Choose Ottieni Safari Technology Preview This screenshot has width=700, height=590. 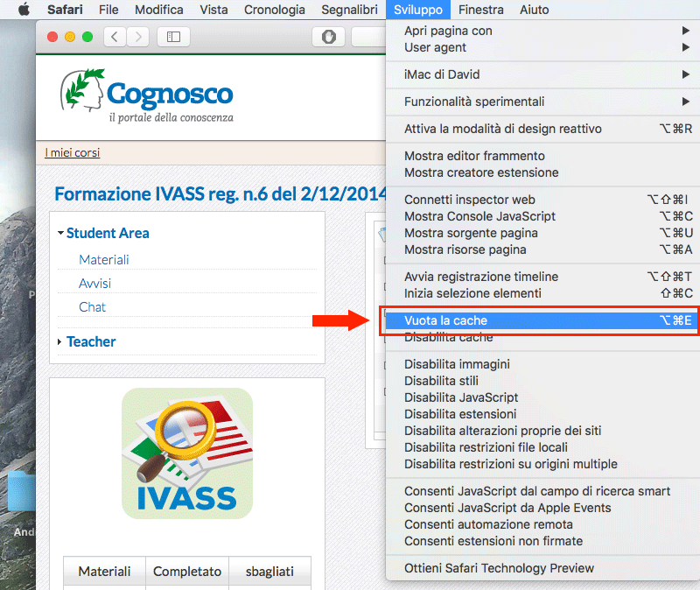pos(542,567)
